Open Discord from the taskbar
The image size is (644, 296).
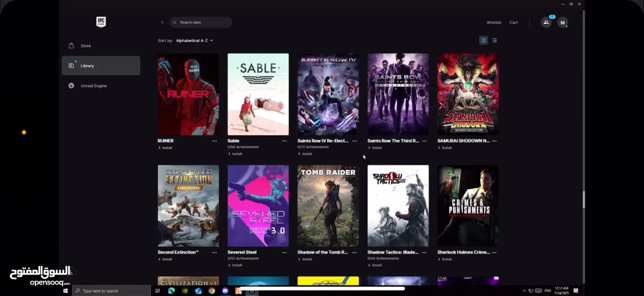click(x=225, y=291)
